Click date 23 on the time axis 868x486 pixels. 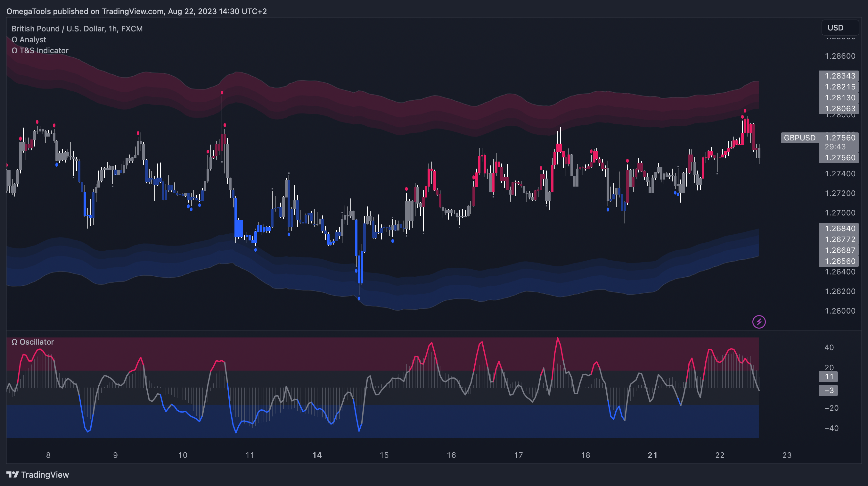[787, 455]
